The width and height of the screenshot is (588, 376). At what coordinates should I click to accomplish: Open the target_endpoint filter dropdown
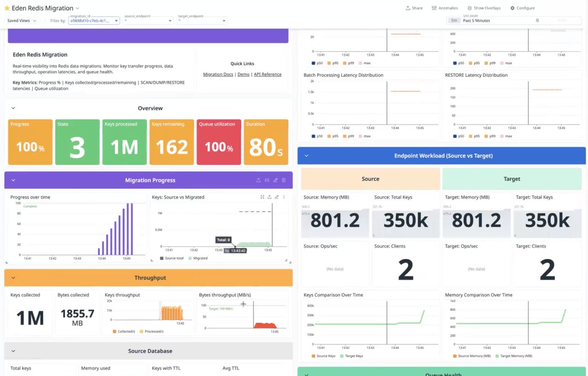[x=202, y=21]
